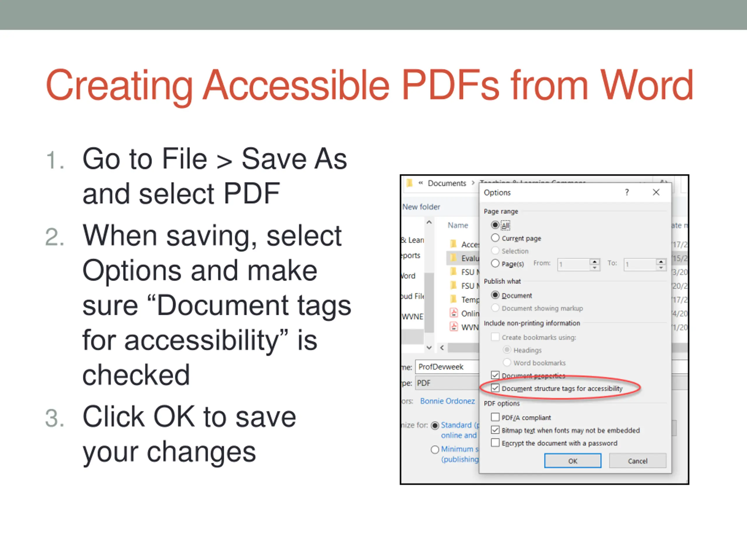Enable Encrypt the document with a password

tap(495, 443)
